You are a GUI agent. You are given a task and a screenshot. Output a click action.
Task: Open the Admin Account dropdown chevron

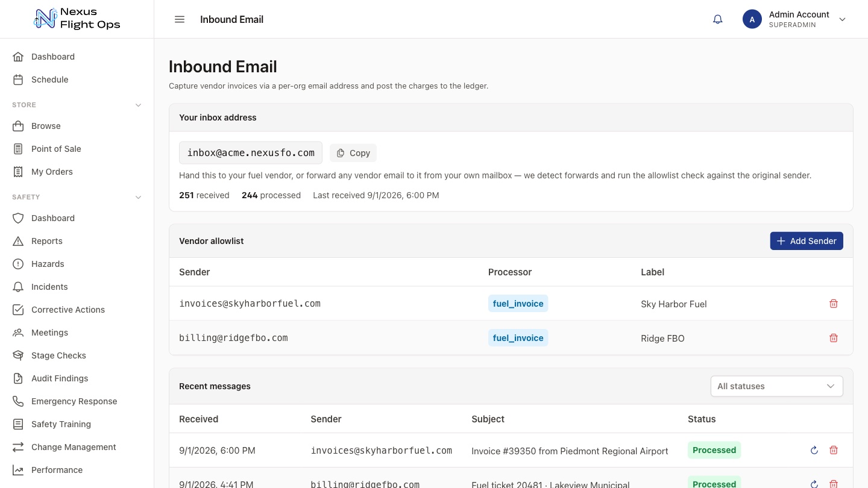pyautogui.click(x=843, y=19)
